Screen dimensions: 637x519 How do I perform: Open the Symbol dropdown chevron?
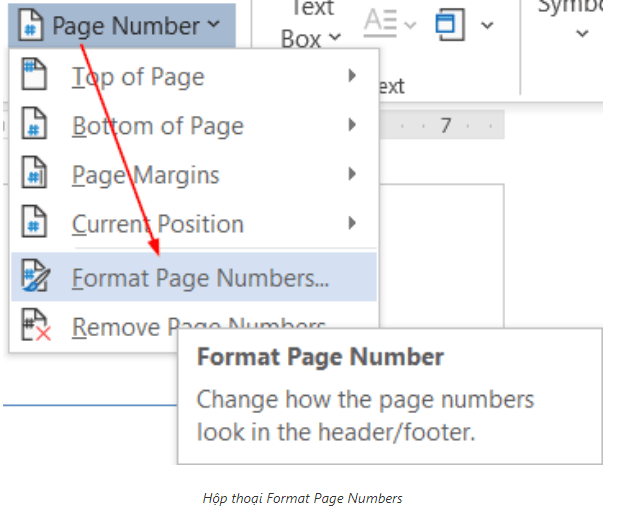click(x=582, y=35)
